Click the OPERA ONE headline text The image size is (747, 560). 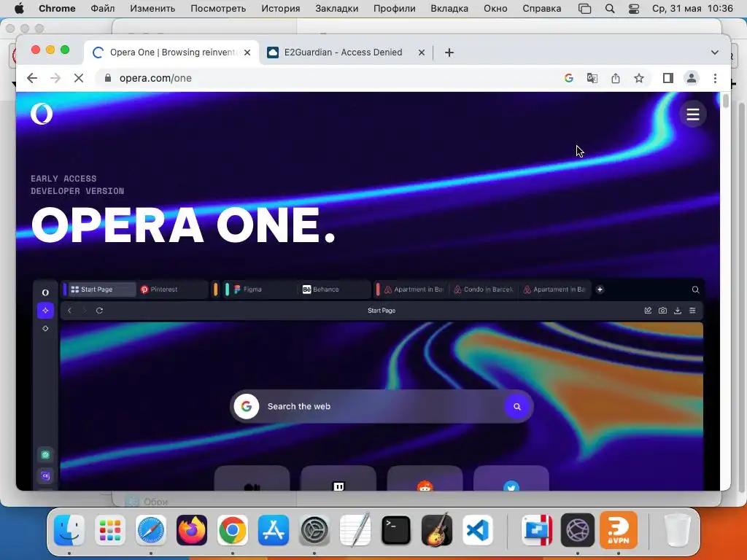point(183,225)
